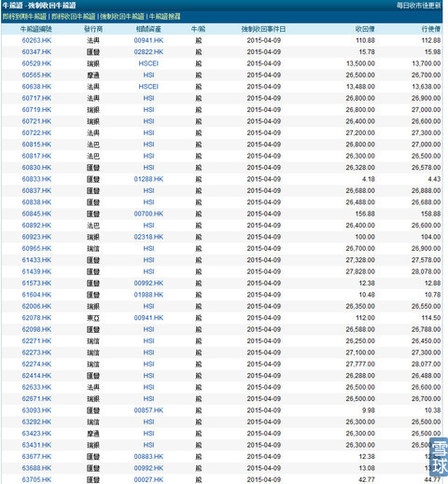Open the 即將到期牛熊證 tab
Viewport: 448px width, 484px height.
pos(24,17)
